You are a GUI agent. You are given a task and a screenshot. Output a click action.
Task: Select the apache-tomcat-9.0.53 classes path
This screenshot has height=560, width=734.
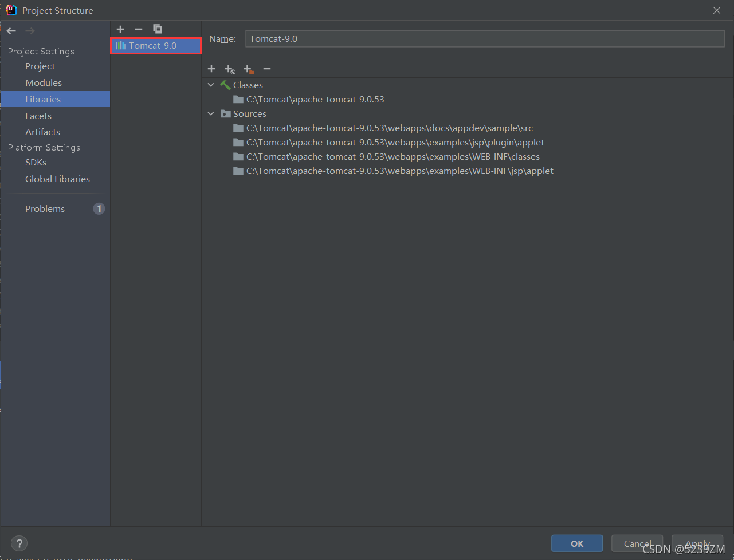[x=315, y=100]
